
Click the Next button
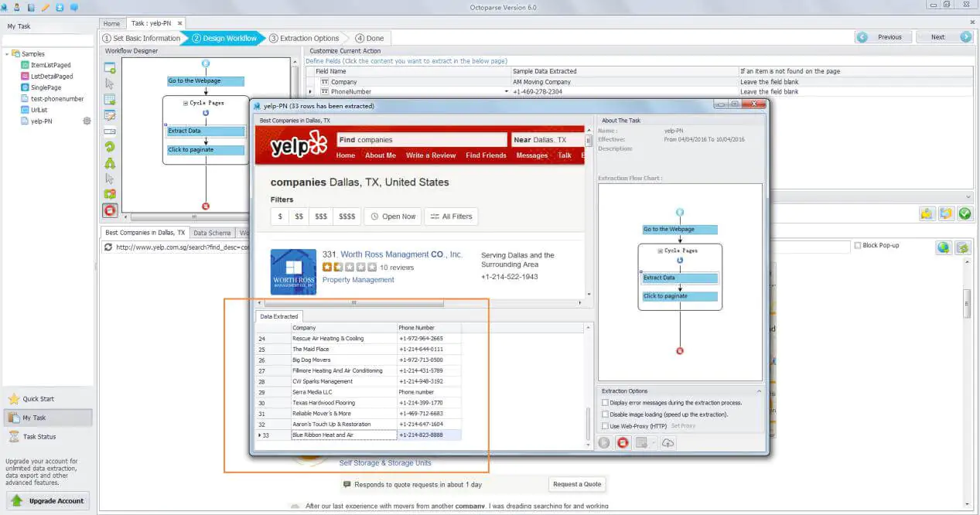[944, 37]
